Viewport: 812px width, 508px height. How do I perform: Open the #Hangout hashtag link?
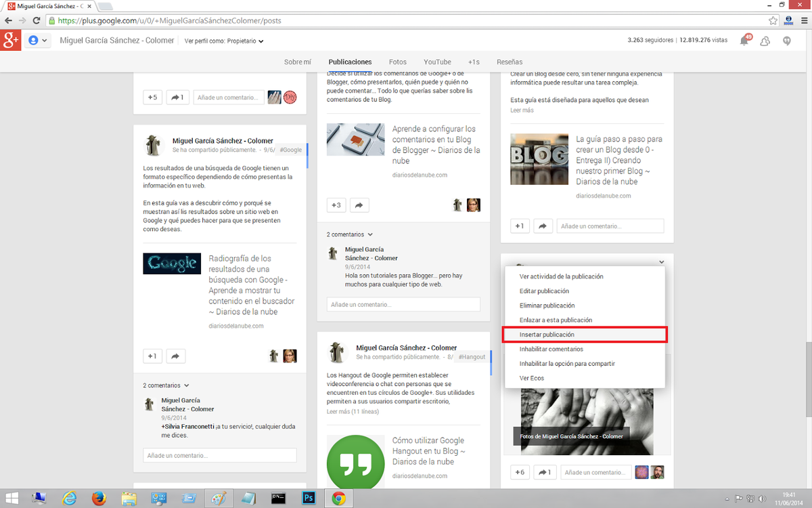[472, 357]
